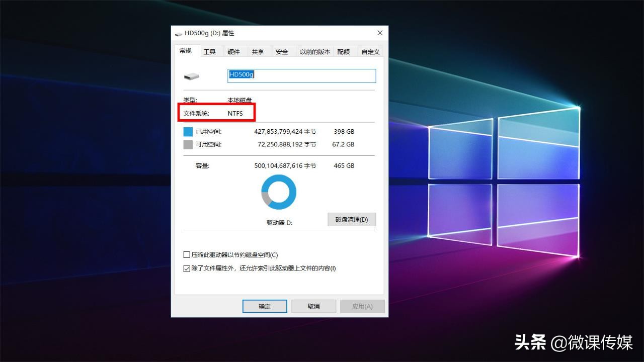Image resolution: width=644 pixels, height=362 pixels.
Task: Open the 自定义 tab
Action: 370,52
